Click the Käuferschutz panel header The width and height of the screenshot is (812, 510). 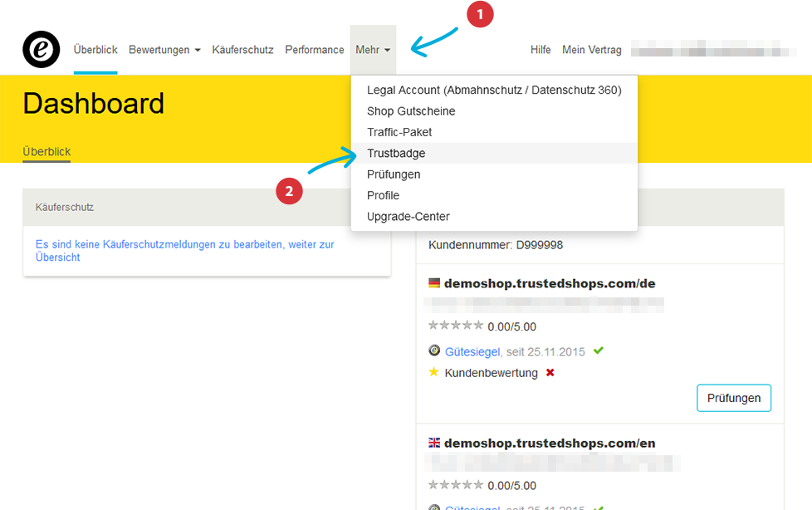pos(187,208)
